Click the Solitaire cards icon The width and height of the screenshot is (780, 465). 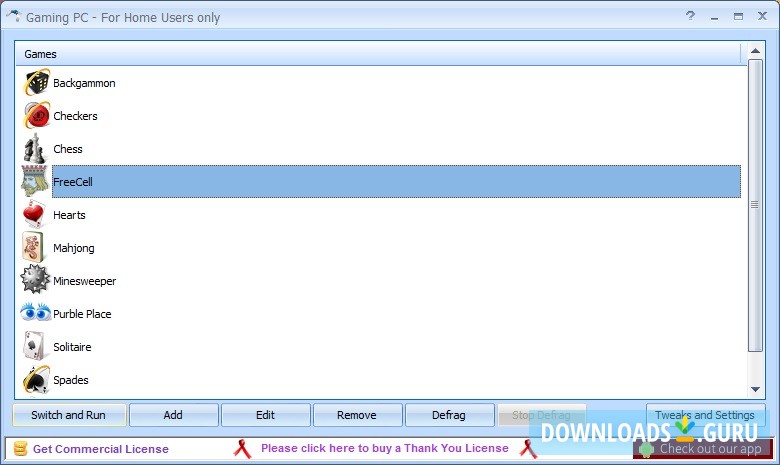[34, 346]
